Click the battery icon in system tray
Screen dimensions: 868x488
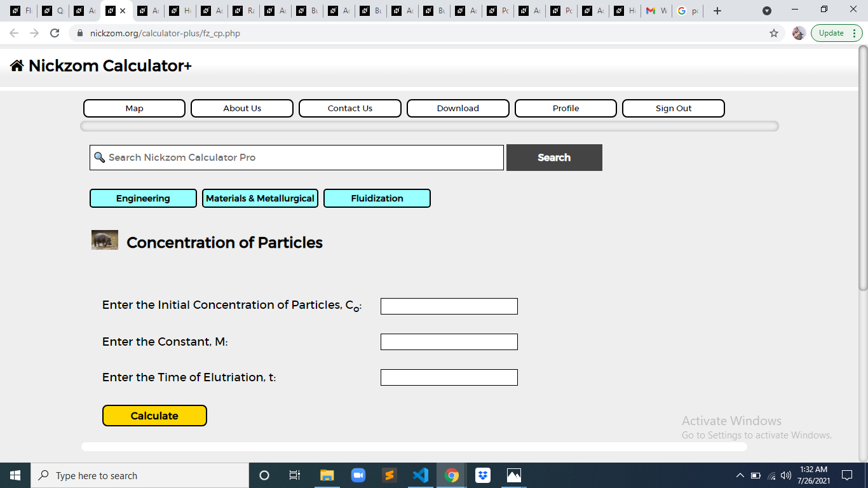(x=756, y=475)
